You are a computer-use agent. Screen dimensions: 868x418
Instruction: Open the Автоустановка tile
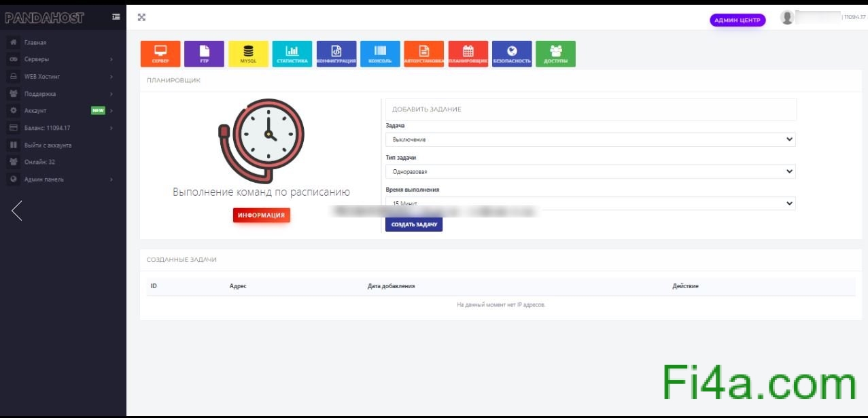(x=423, y=54)
